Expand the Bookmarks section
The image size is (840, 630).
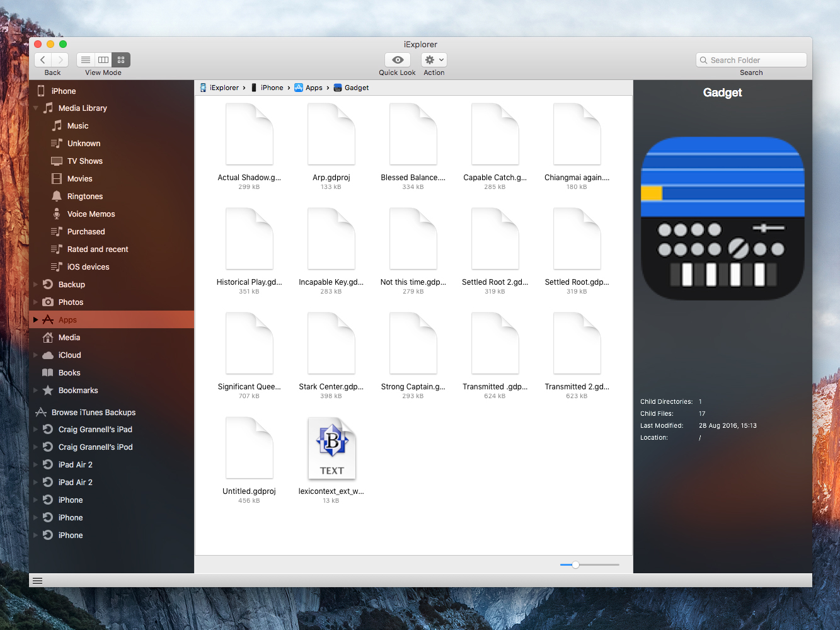pos(36,391)
